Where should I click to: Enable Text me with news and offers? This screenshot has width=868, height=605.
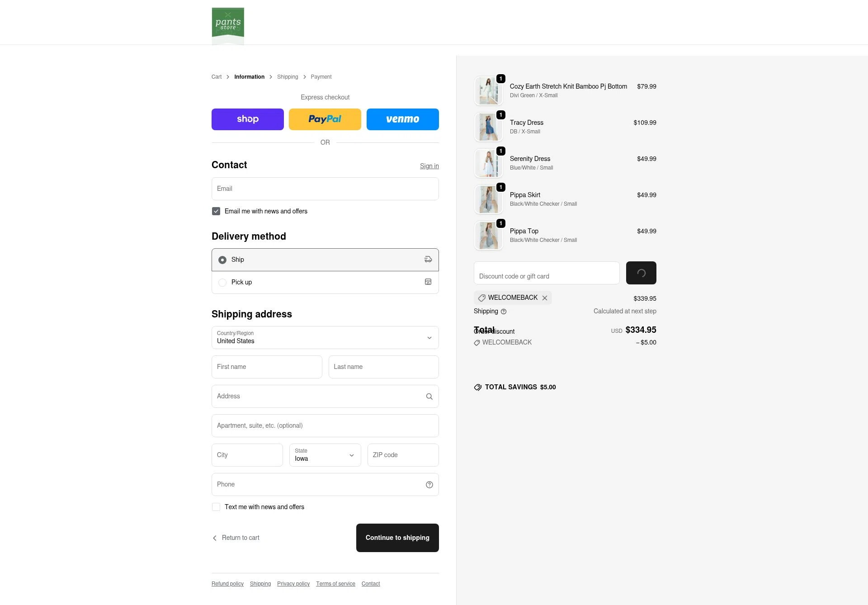click(216, 507)
